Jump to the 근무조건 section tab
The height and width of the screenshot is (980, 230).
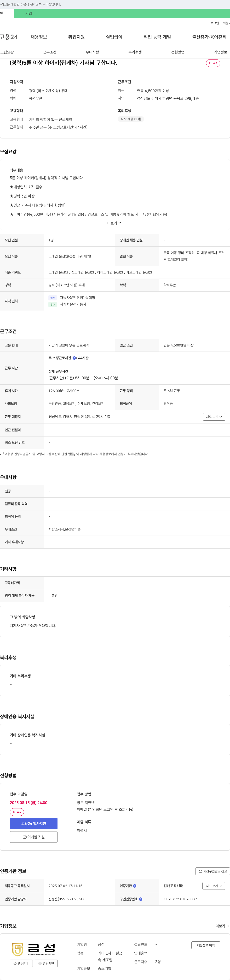[x=49, y=52]
